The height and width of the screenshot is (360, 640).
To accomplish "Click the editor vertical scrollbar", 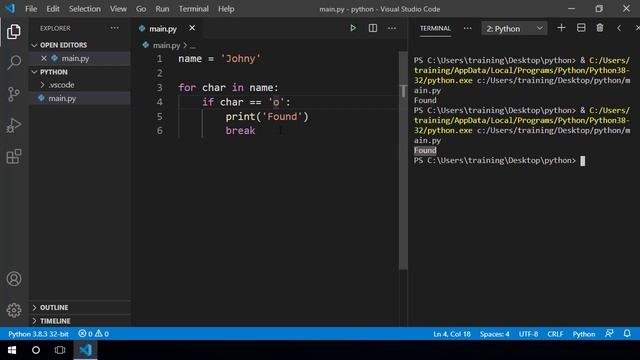I will 403,161.
